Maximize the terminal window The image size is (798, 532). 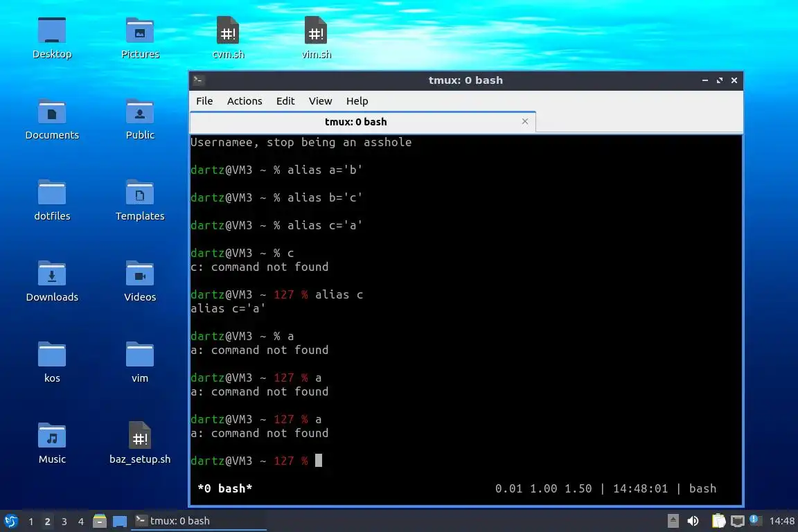coord(719,80)
